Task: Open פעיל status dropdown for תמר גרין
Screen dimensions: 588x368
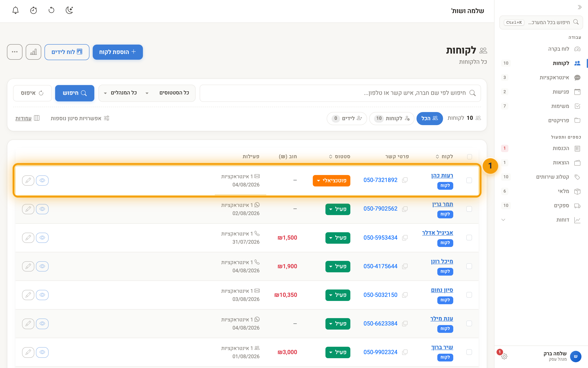Action: click(338, 209)
